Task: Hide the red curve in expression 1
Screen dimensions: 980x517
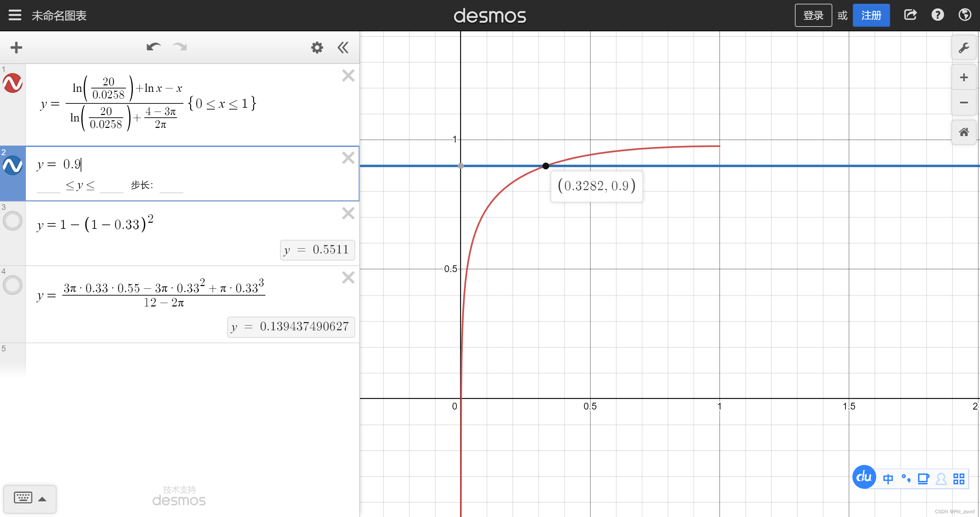Action: coord(13,83)
